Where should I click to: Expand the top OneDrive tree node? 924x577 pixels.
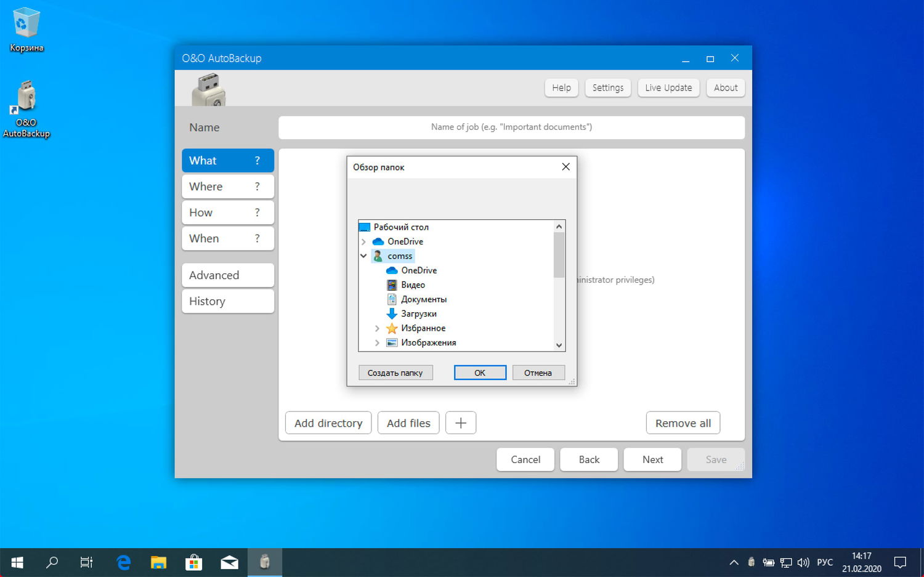coord(363,241)
